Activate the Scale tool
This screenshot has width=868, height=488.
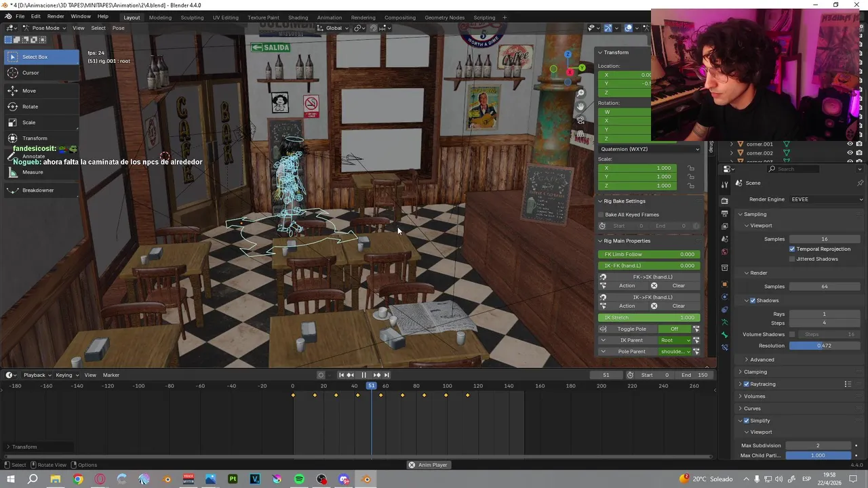tap(41, 123)
